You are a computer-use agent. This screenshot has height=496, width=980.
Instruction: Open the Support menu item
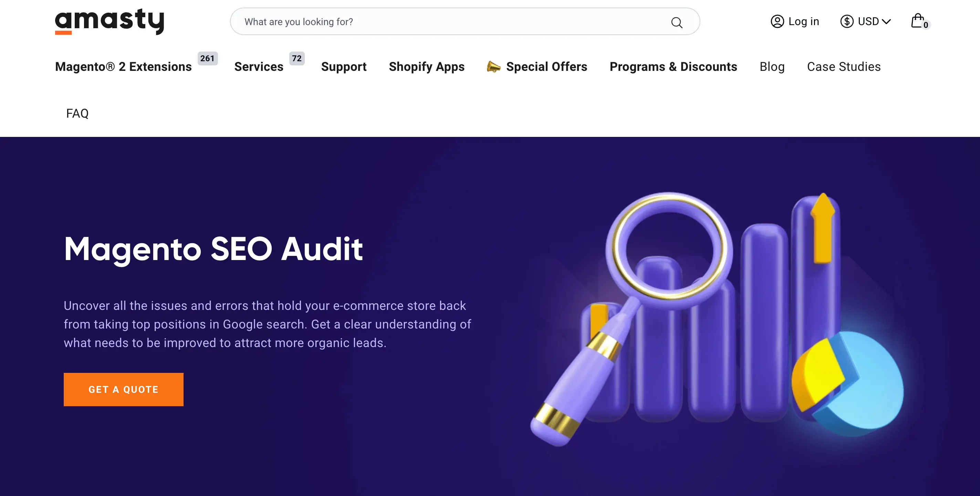(x=344, y=66)
